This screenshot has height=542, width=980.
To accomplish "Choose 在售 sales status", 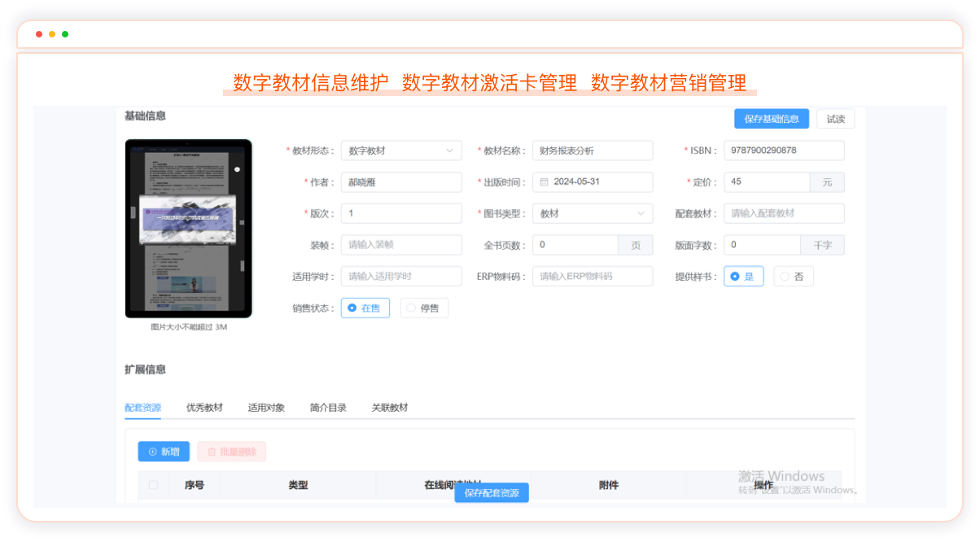I will pyautogui.click(x=365, y=308).
